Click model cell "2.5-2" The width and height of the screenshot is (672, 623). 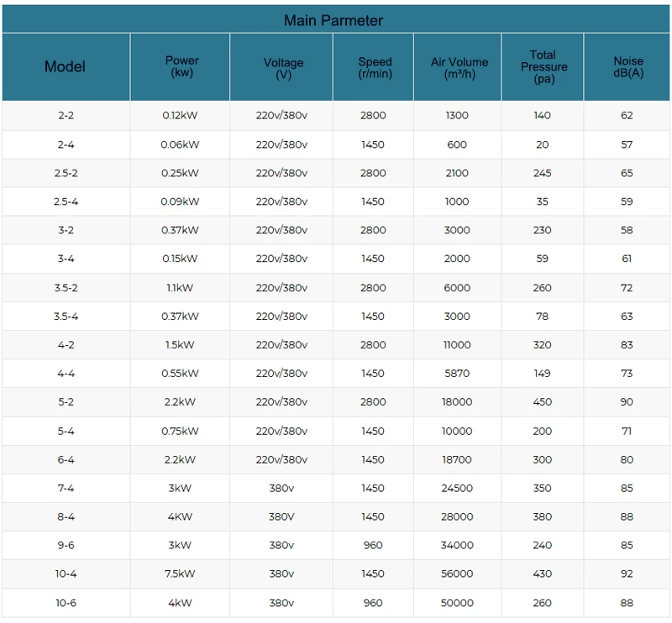pyautogui.click(x=66, y=173)
